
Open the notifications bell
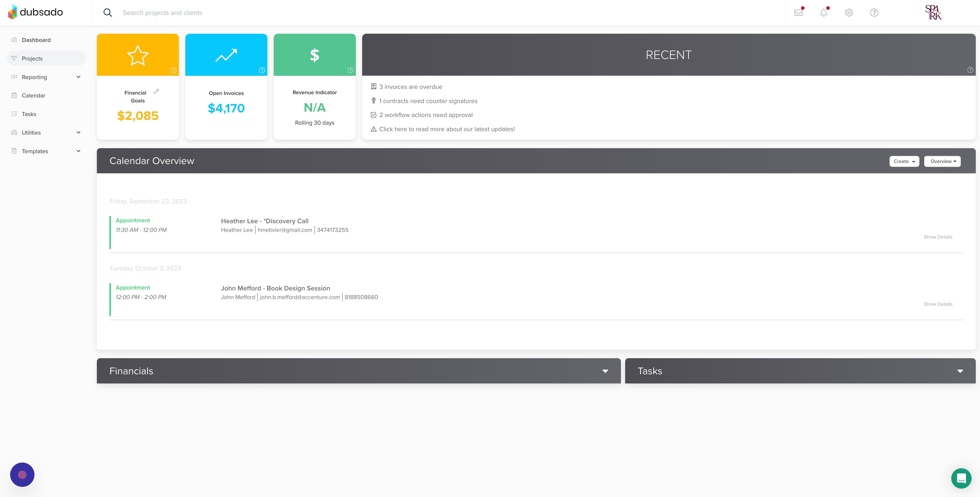(x=823, y=13)
